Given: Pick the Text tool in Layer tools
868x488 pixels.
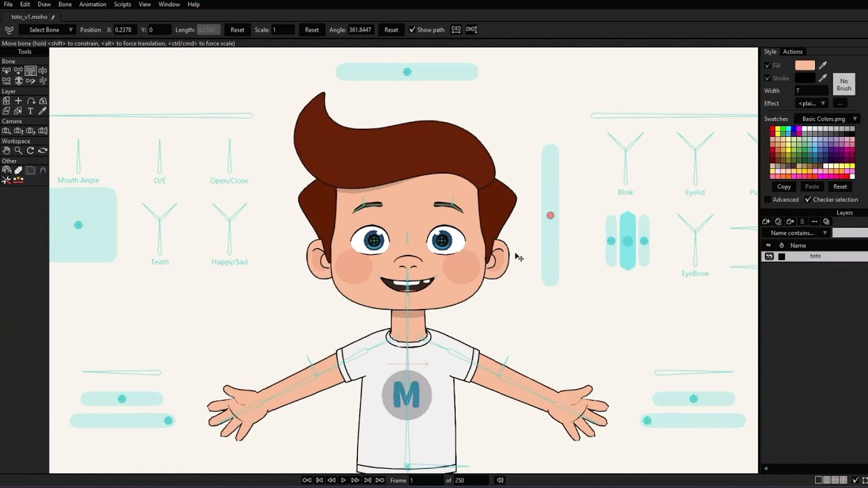Looking at the screenshot, I should pos(31,110).
